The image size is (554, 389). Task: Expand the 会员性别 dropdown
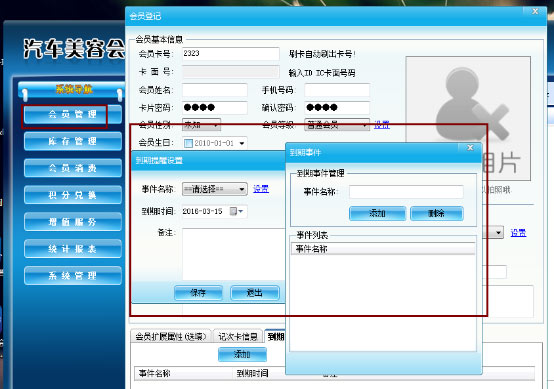[x=201, y=125]
